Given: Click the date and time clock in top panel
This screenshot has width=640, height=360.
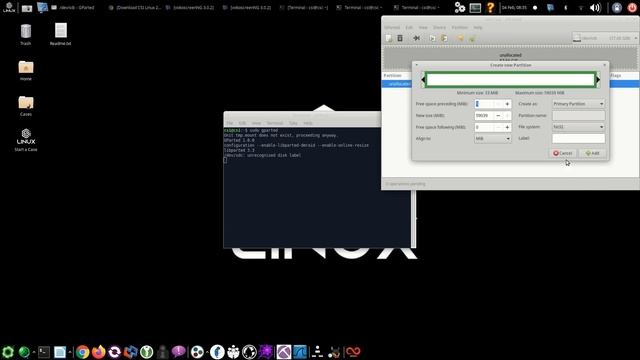Looking at the screenshot, I should (514, 7).
